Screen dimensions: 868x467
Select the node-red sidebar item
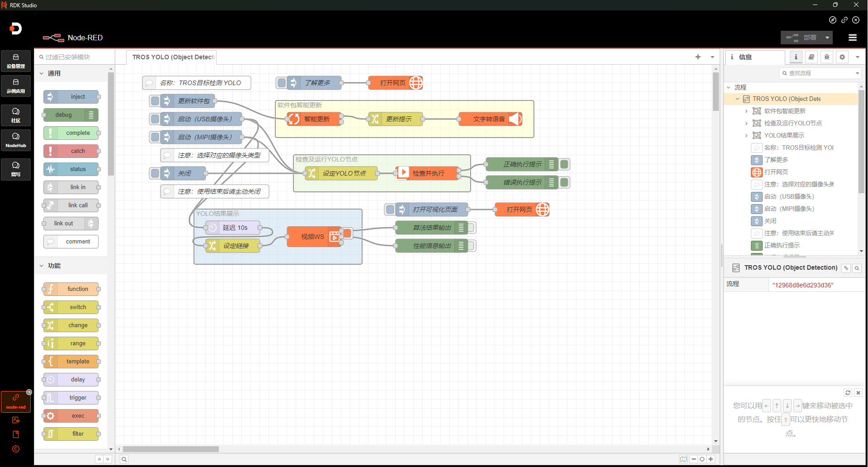coord(16,401)
